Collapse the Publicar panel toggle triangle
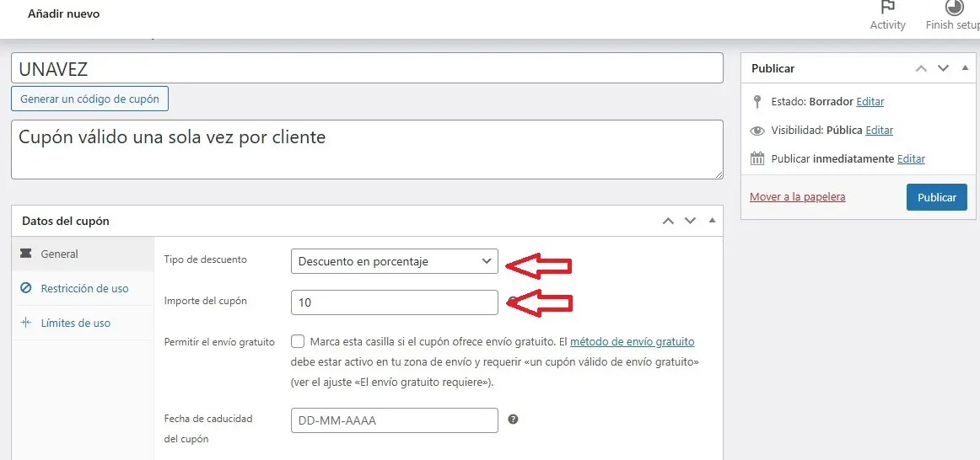The width and height of the screenshot is (980, 460). coord(965,68)
